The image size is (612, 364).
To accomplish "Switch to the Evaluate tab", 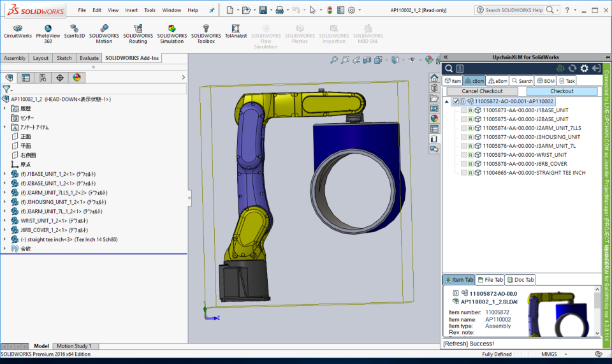I will (89, 58).
